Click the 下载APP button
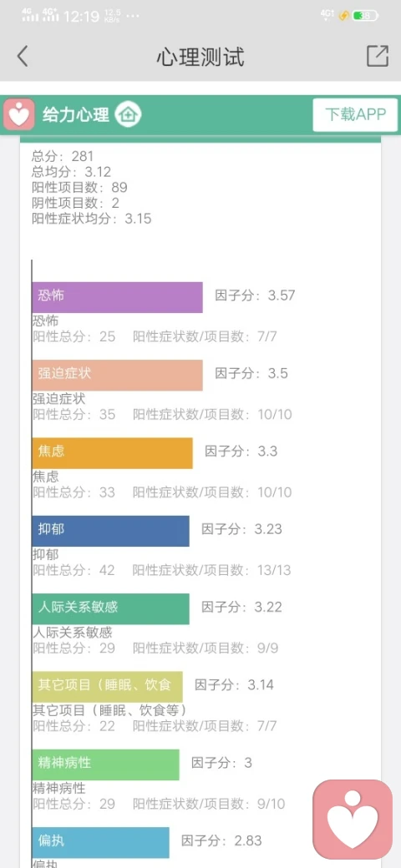This screenshot has height=868, width=401. [355, 114]
